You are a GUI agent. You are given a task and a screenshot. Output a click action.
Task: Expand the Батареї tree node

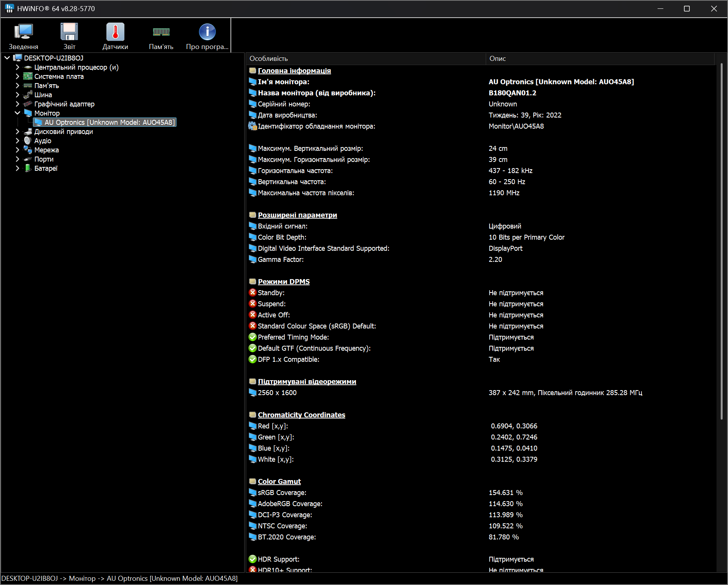[17, 168]
